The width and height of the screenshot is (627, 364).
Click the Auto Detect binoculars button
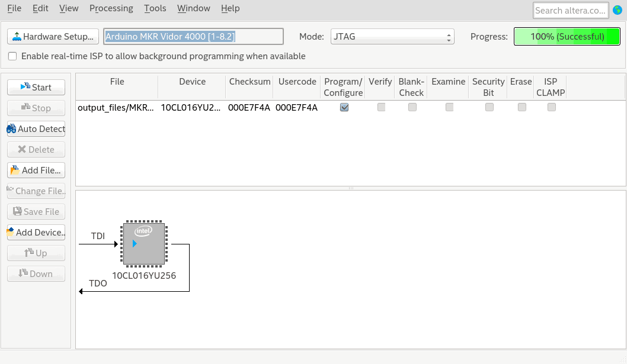click(x=36, y=129)
